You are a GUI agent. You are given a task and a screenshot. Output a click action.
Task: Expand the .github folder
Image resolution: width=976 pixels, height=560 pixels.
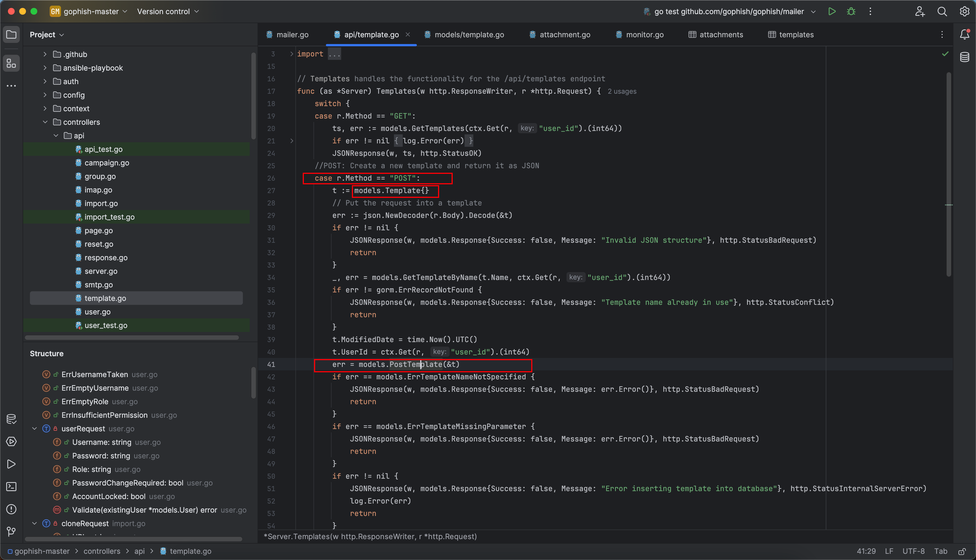tap(45, 54)
